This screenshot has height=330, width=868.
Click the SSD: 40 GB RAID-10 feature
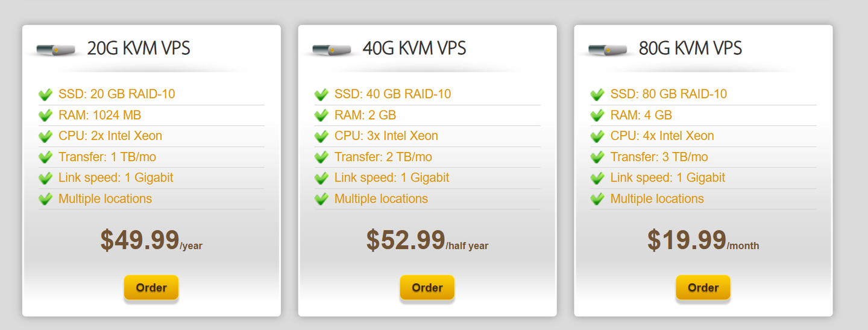tap(392, 94)
